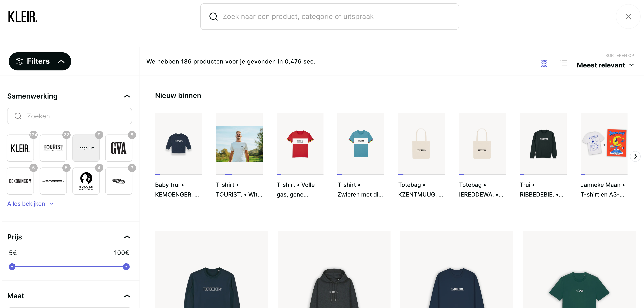Filter by Succes Koffie collaboration
Image resolution: width=644 pixels, height=308 pixels.
(x=86, y=181)
